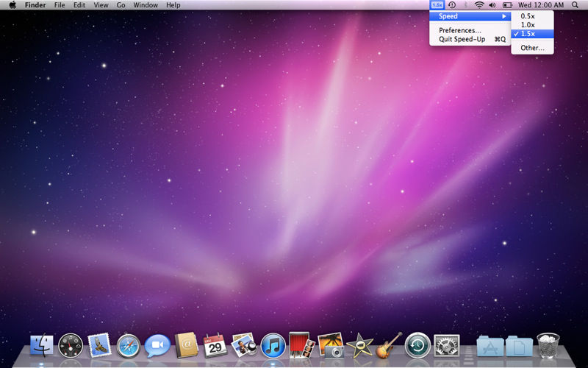Open the Wi-Fi status menu
588x368 pixels.
tap(479, 5)
